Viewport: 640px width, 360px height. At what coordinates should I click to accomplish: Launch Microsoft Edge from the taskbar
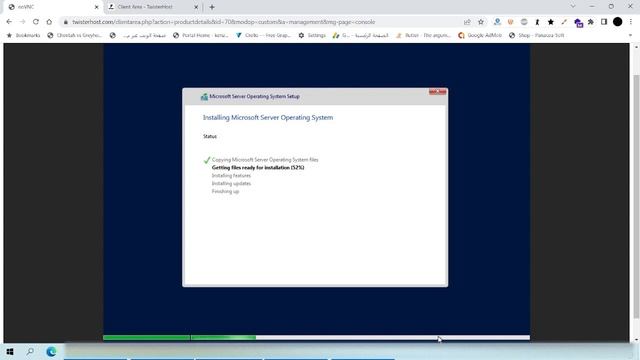(51, 351)
